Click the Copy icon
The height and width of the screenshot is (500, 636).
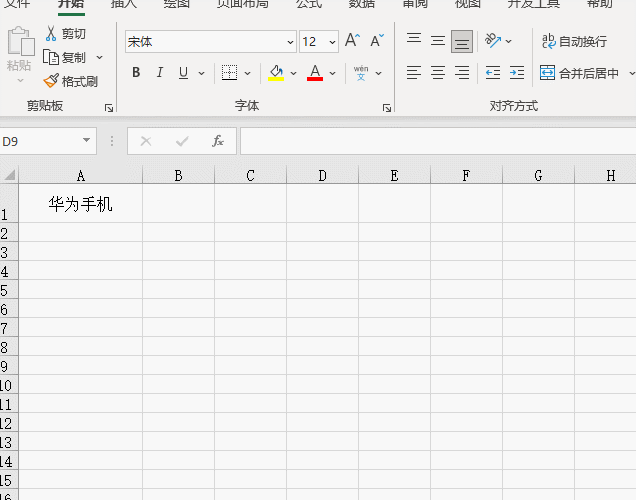[x=51, y=58]
